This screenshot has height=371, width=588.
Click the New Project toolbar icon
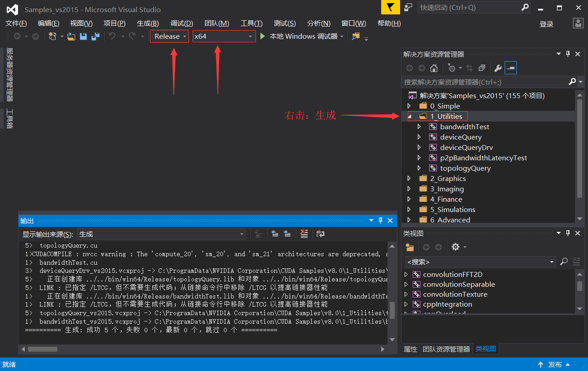[x=53, y=36]
